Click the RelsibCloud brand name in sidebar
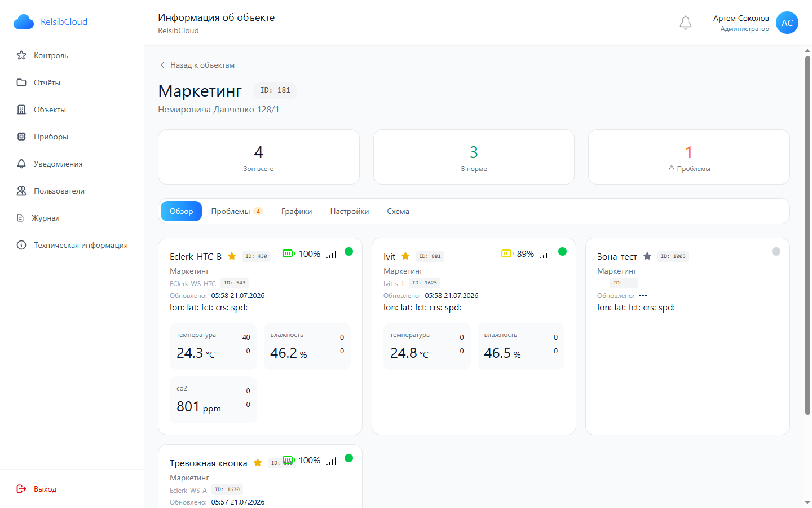 click(x=64, y=21)
